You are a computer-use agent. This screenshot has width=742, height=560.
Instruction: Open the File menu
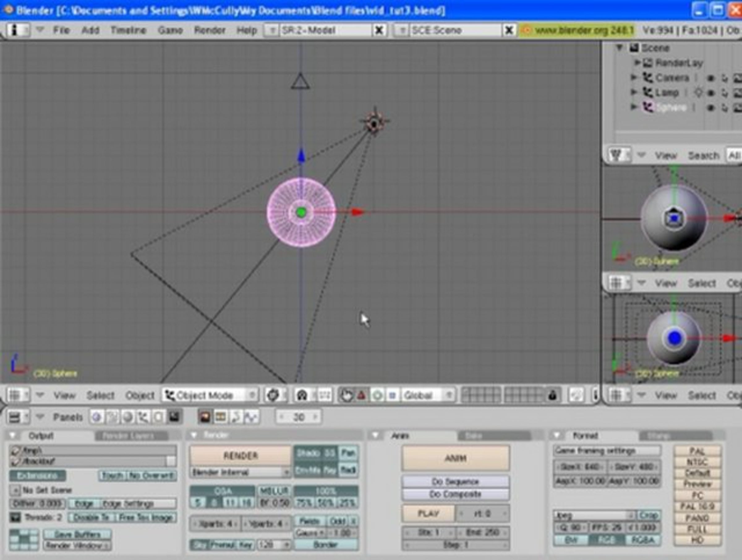pyautogui.click(x=62, y=30)
